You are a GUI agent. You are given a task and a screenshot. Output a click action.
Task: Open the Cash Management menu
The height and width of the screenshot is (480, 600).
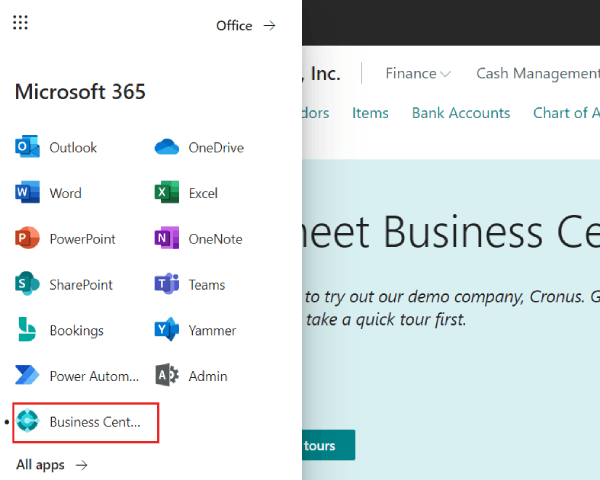(x=538, y=73)
